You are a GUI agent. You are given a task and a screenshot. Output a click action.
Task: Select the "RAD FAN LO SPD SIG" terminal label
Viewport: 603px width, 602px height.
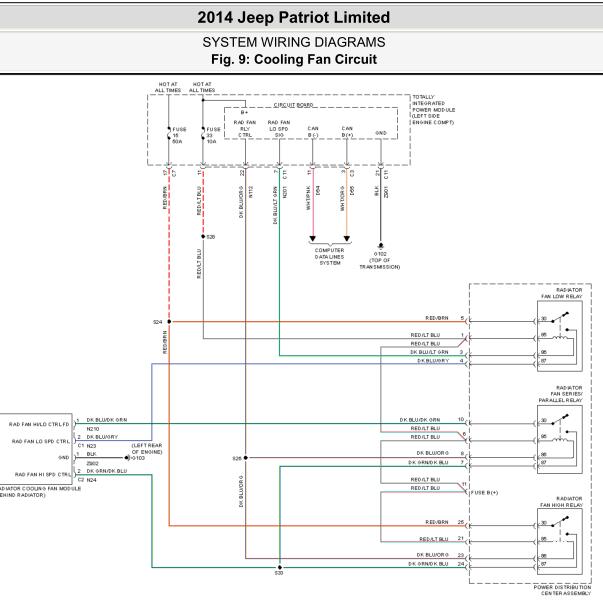coord(279,128)
